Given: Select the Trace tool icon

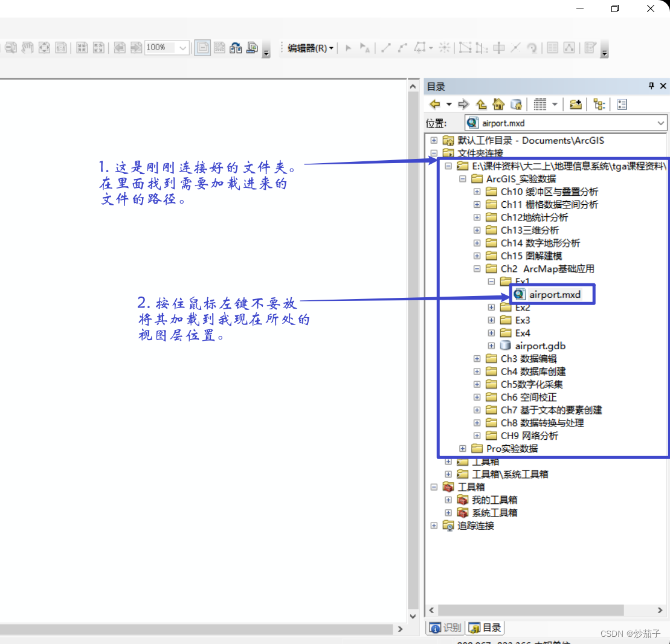Looking at the screenshot, I should (420, 48).
